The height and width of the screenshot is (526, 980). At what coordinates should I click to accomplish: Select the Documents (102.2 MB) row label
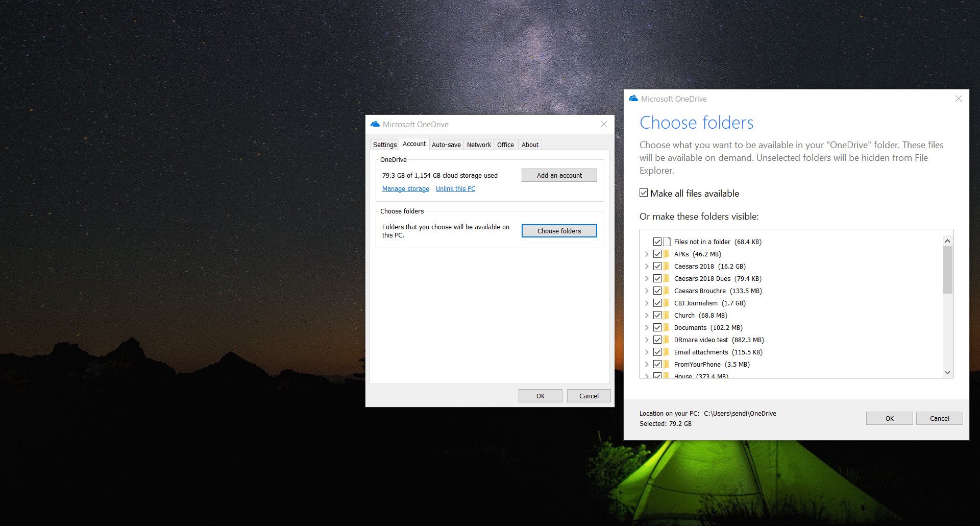click(708, 327)
